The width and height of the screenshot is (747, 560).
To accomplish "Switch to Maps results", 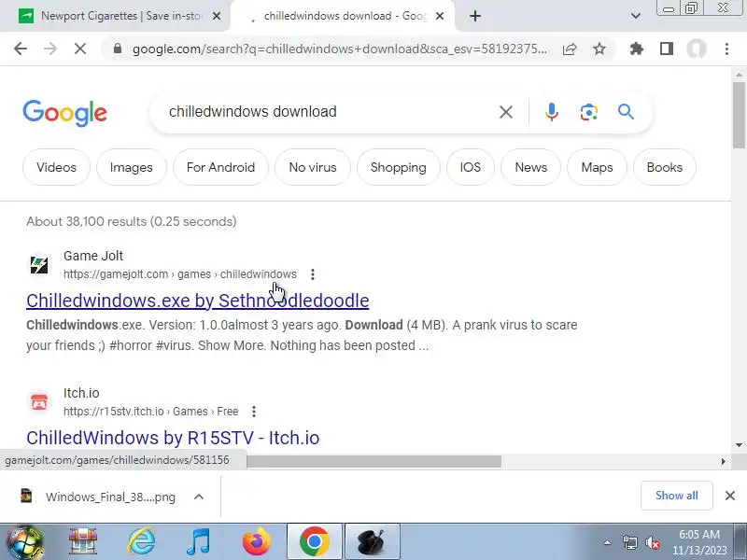I will coord(597,167).
